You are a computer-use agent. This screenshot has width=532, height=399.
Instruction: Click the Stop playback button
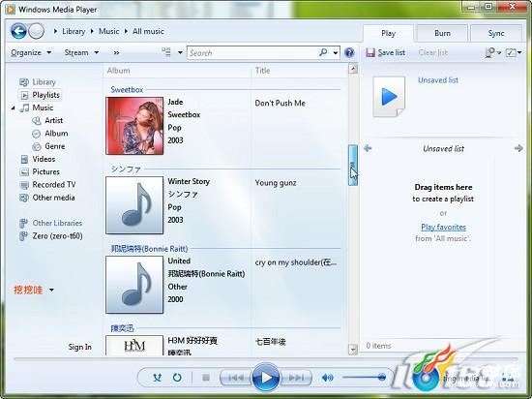(206, 378)
